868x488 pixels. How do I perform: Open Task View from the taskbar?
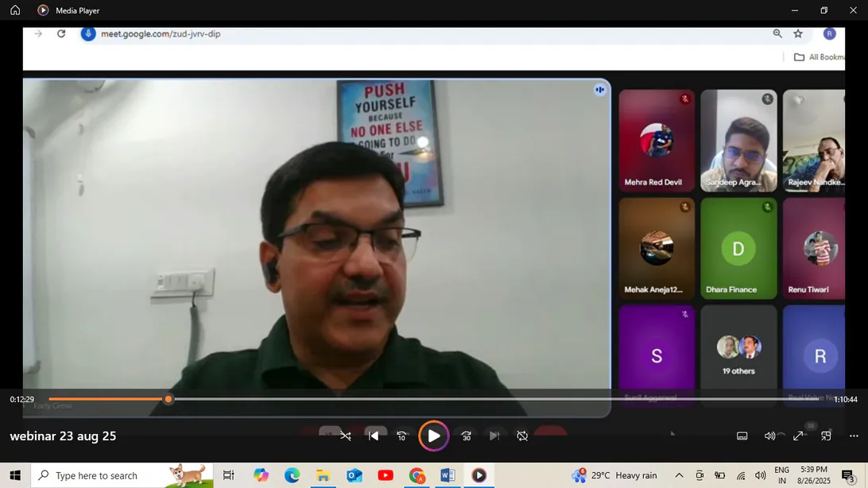(x=228, y=475)
